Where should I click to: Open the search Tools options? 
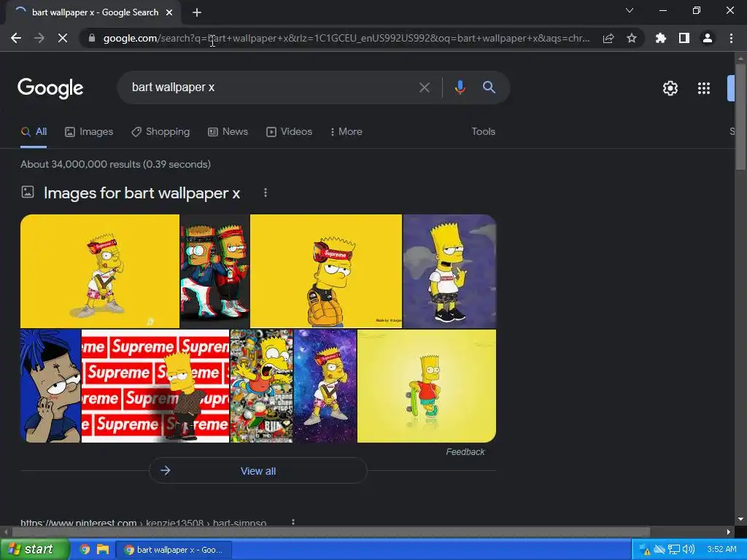pos(483,132)
